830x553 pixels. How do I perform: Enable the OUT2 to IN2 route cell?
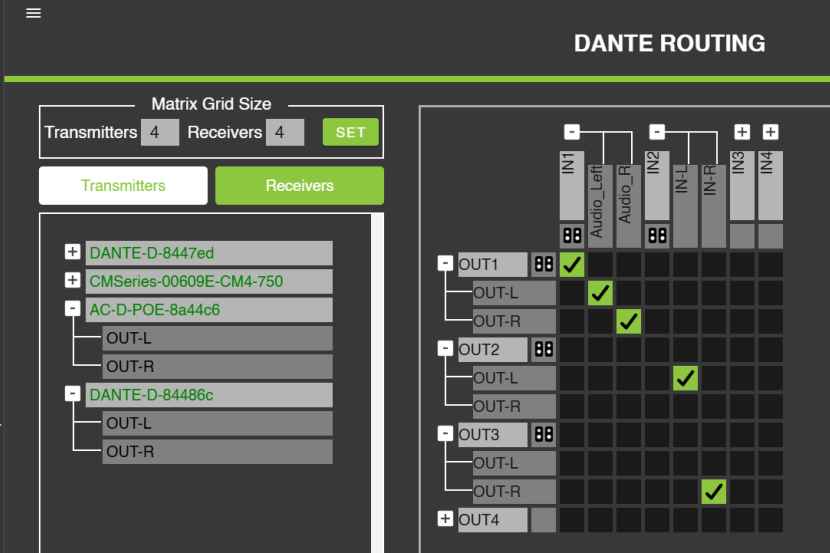coord(657,349)
